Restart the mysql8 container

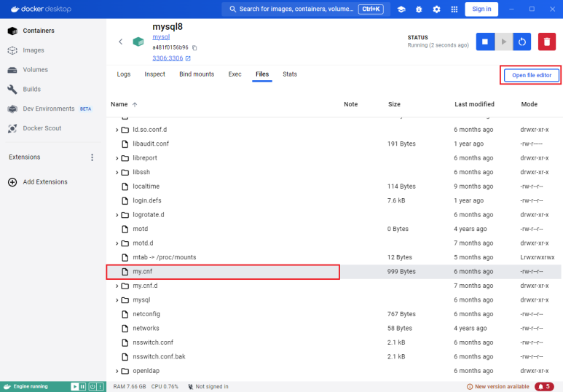pyautogui.click(x=522, y=42)
